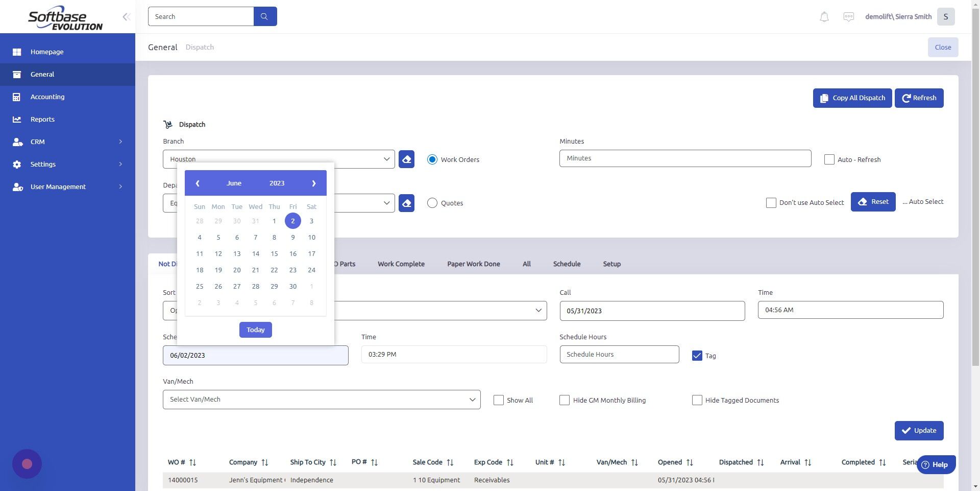980x491 pixels.
Task: Clear the Department selection with the eraser icon
Action: point(406,203)
